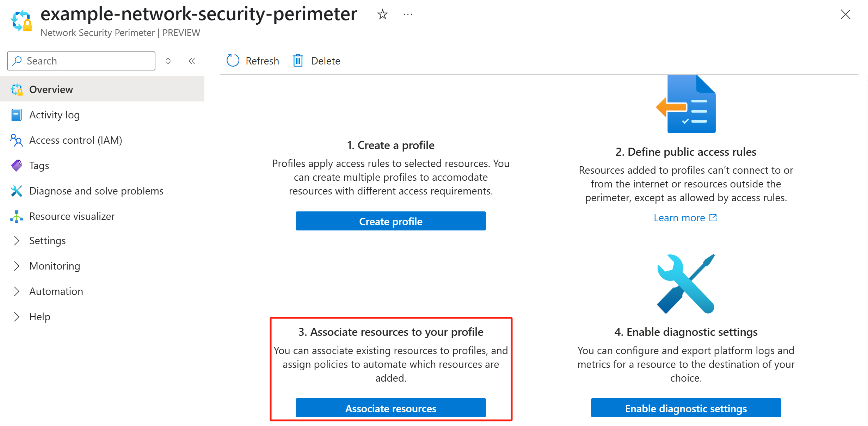Expand the Automation section
Image resolution: width=868 pixels, height=426 pixels.
point(102,291)
